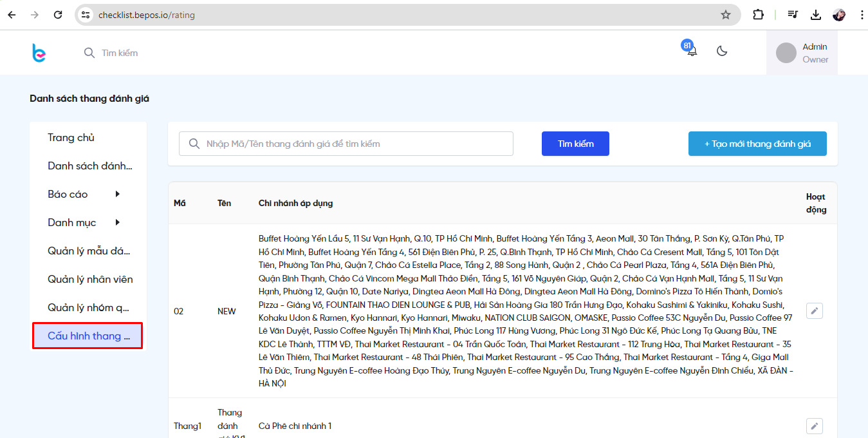Click Tạo mới thang đánh giá button
Screen dimensions: 868x438
coord(757,144)
